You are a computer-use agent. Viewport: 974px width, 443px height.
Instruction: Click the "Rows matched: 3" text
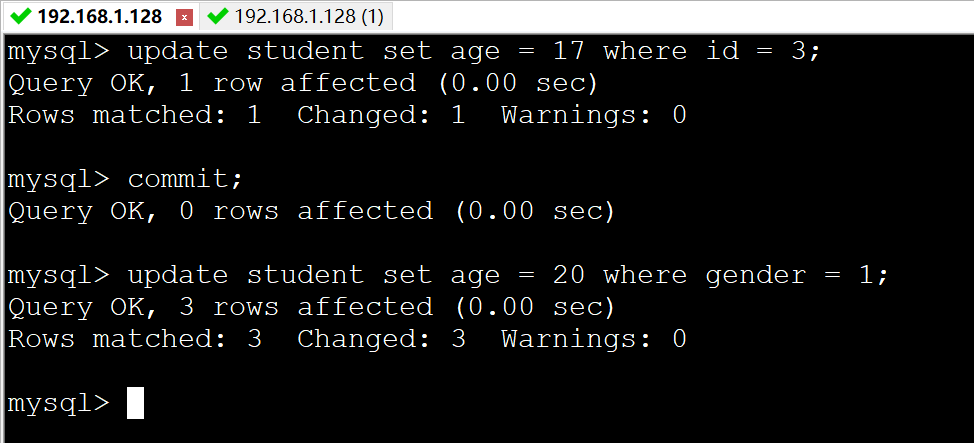point(134,339)
